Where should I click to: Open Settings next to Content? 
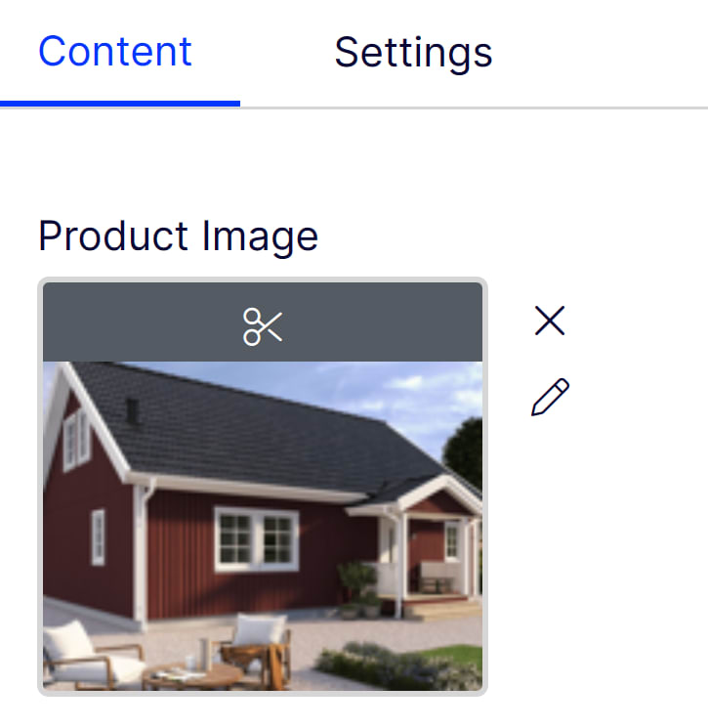coord(413,53)
